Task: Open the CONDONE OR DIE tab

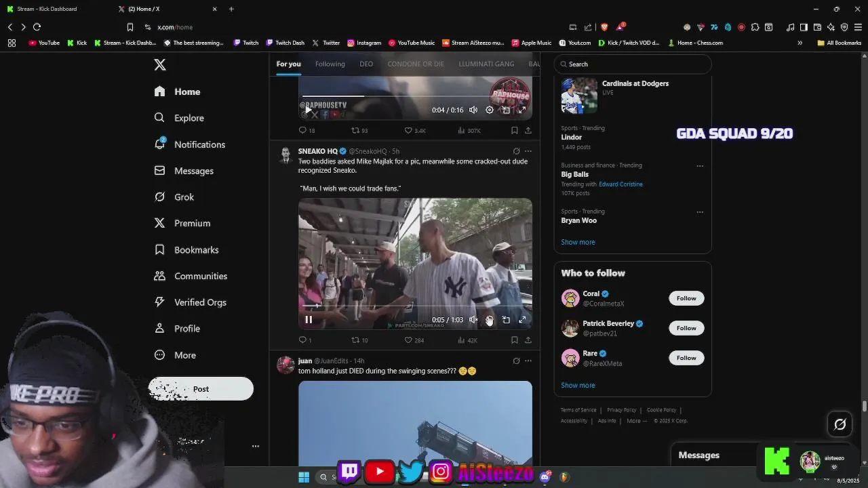Action: pyautogui.click(x=416, y=64)
